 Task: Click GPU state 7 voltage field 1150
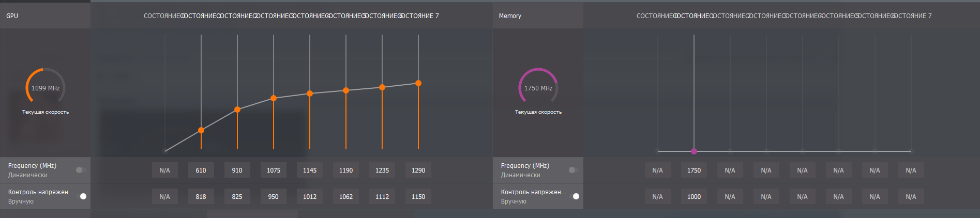tap(418, 197)
